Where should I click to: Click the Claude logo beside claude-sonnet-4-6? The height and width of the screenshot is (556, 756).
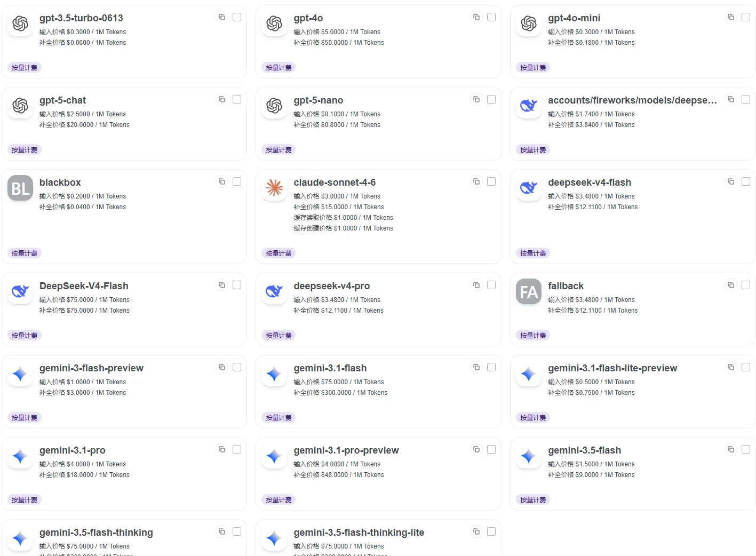(x=274, y=188)
